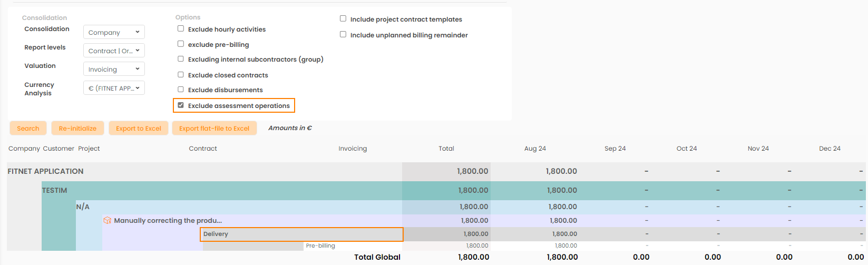
Task: Click the FITNET APPLICATION company row
Action: (45, 171)
